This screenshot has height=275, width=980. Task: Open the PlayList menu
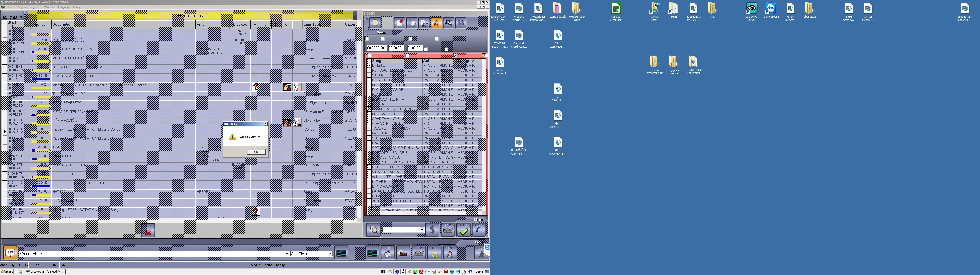point(22,7)
